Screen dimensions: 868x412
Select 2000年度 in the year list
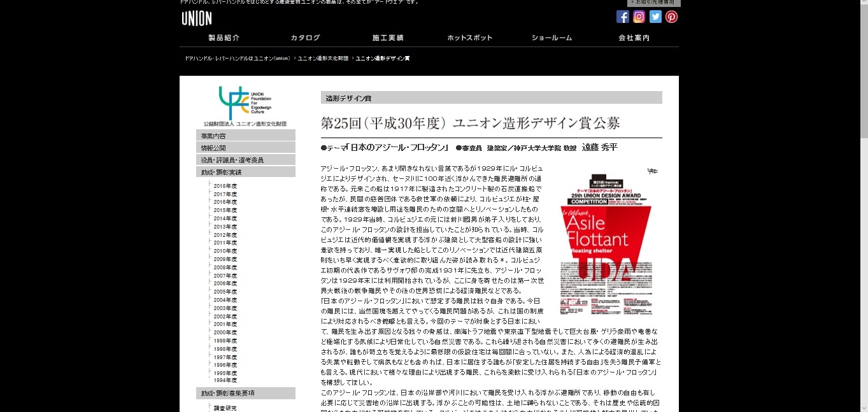pos(225,332)
